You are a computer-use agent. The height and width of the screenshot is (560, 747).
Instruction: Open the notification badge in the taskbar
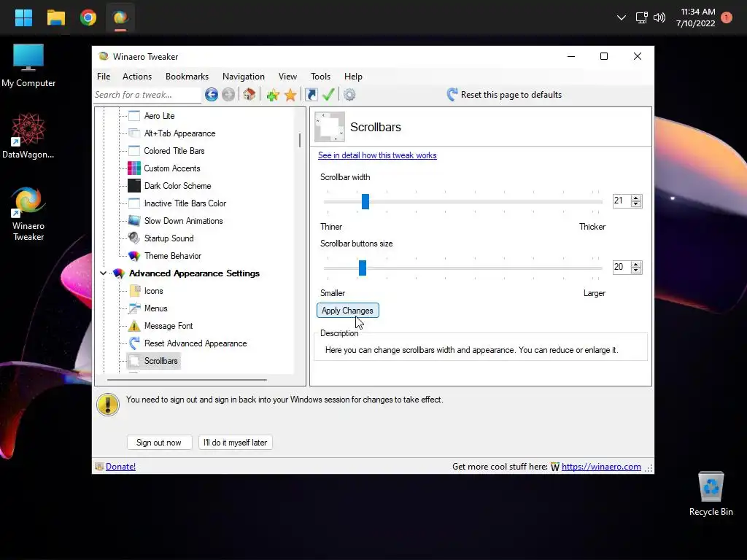[727, 17]
